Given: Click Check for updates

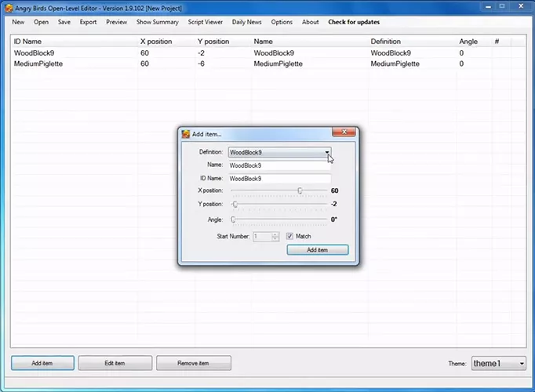Looking at the screenshot, I should point(354,22).
